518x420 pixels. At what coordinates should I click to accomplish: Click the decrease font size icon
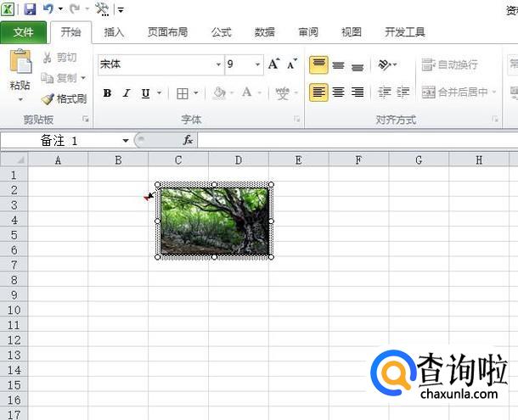[291, 64]
